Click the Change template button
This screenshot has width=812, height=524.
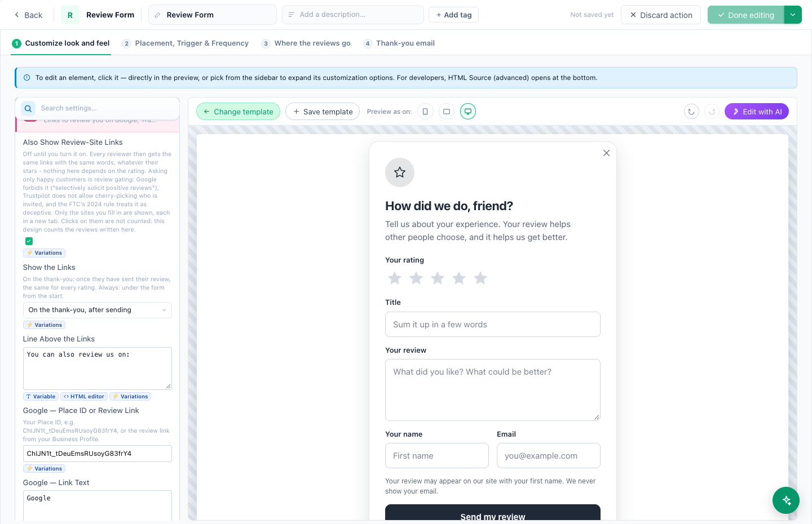[238, 112]
